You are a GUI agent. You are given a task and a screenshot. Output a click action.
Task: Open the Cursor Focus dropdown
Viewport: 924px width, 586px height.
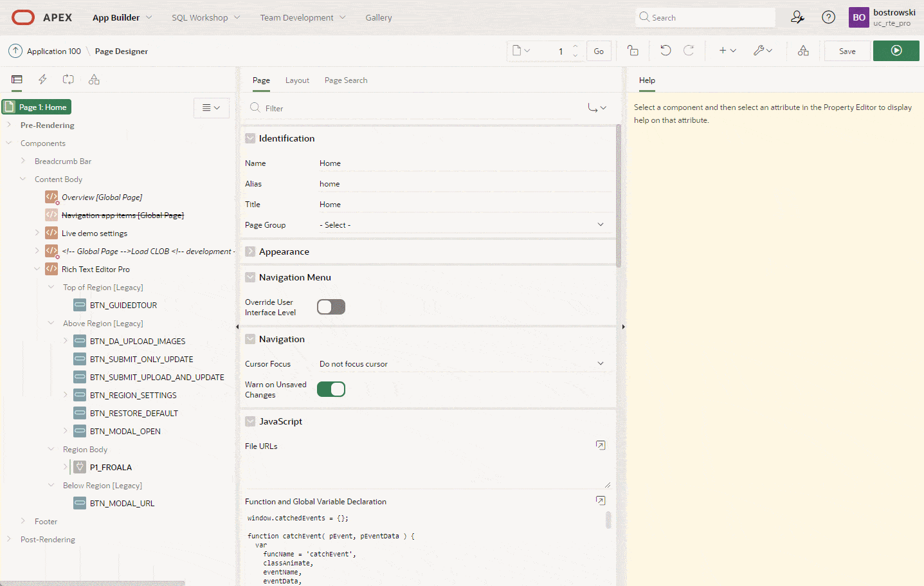pos(463,363)
